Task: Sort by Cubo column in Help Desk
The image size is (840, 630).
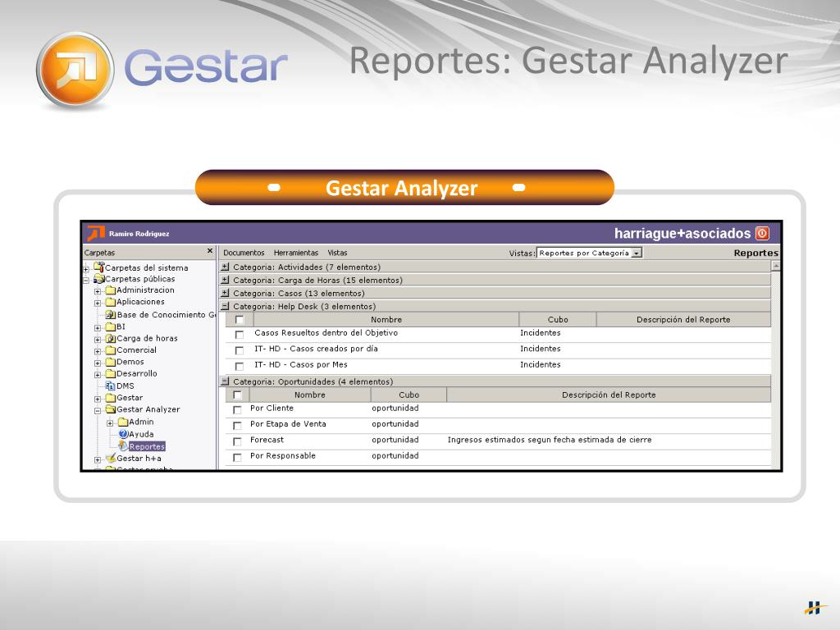Action: pyautogui.click(x=558, y=320)
